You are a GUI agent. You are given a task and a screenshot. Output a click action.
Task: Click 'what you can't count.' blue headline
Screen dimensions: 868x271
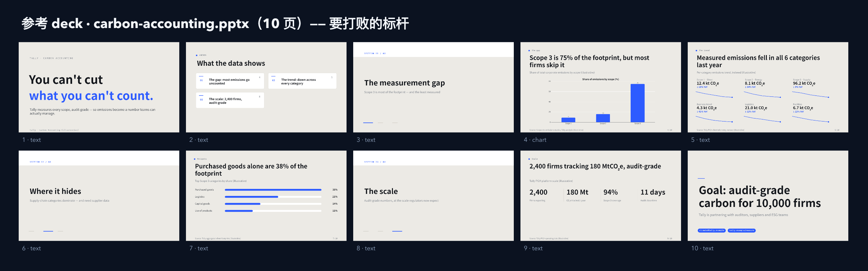(x=91, y=96)
